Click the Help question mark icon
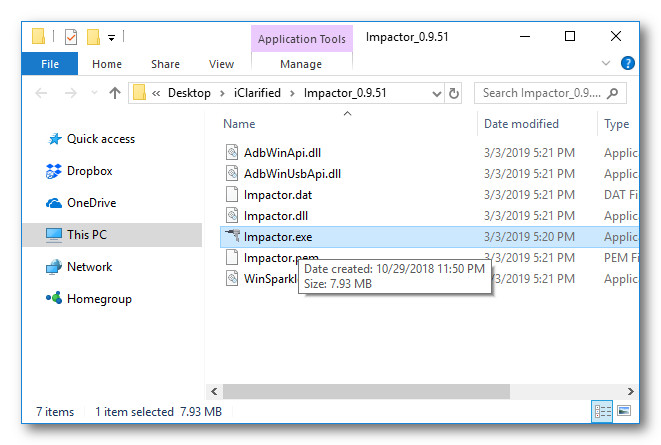661x445 pixels. [x=628, y=64]
